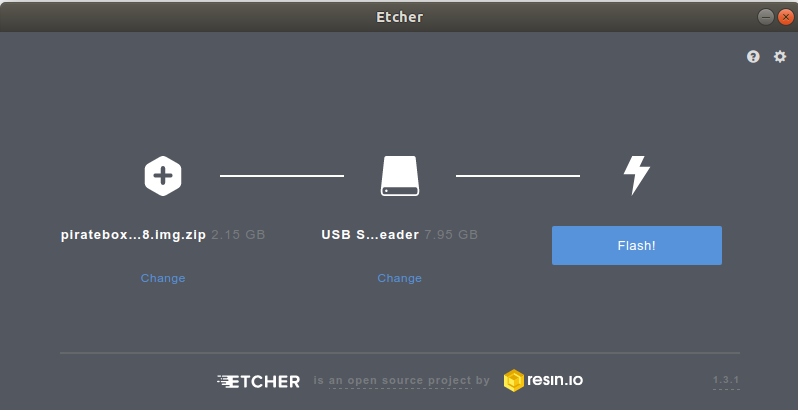Click the piratebox...8.img.zip file name

(133, 235)
